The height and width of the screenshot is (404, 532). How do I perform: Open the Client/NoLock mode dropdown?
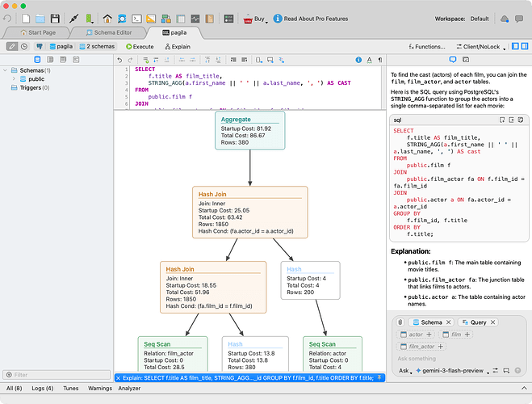[x=481, y=47]
